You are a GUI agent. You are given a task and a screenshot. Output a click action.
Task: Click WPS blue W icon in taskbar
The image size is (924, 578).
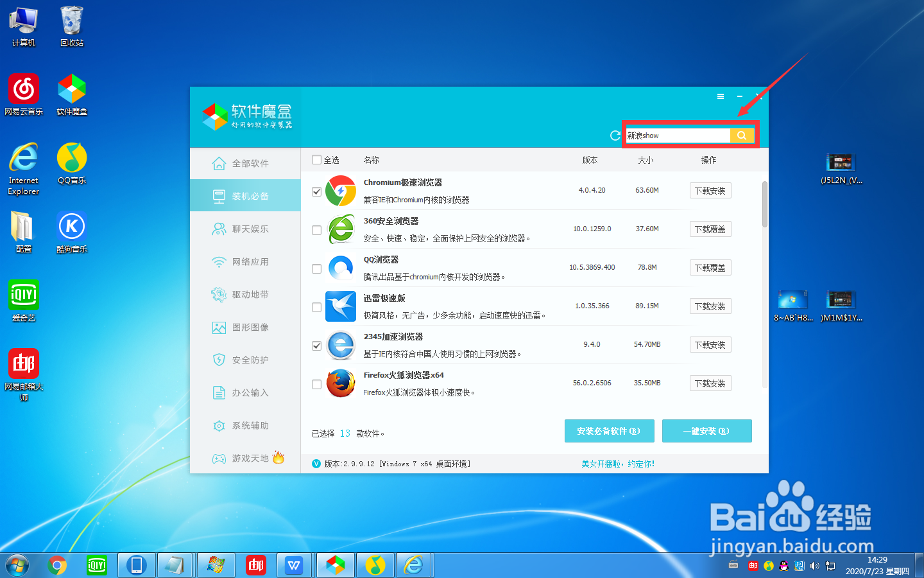(295, 565)
